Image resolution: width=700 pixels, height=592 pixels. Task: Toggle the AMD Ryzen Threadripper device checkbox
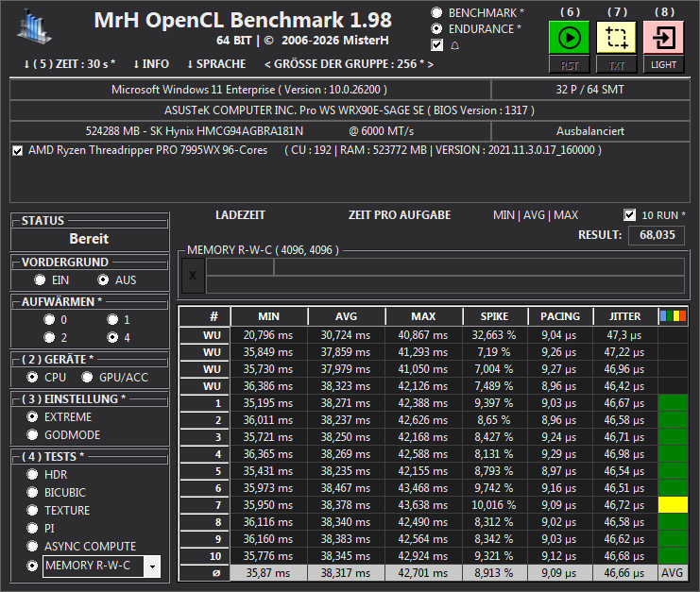pos(17,151)
